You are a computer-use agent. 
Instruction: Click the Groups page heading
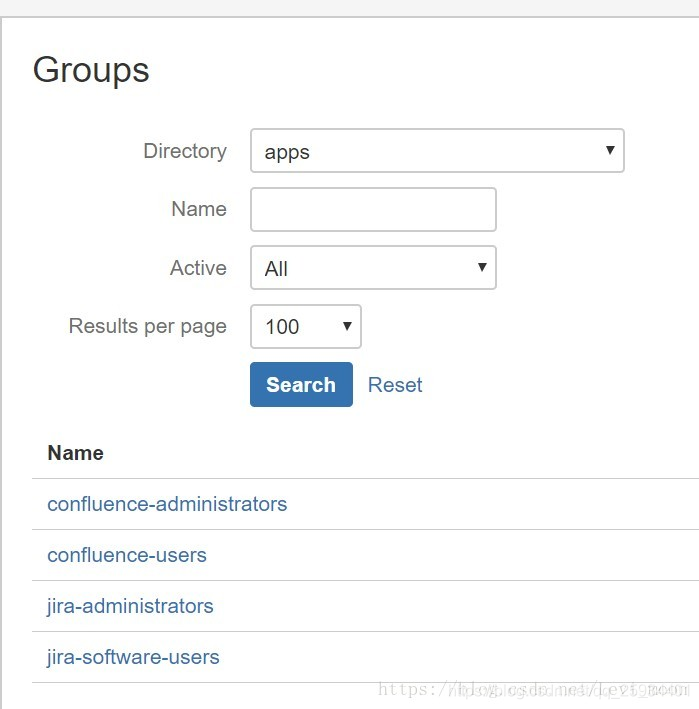point(91,71)
